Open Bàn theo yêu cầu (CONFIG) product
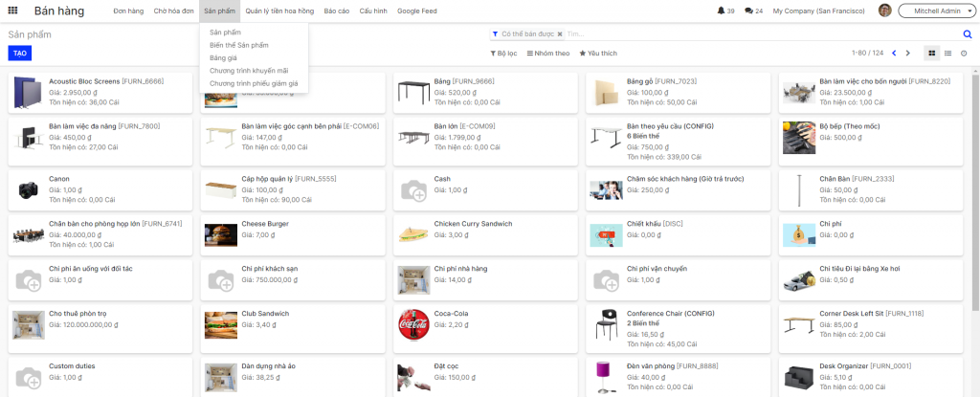Screen dimensions: 980x397 click(679, 142)
